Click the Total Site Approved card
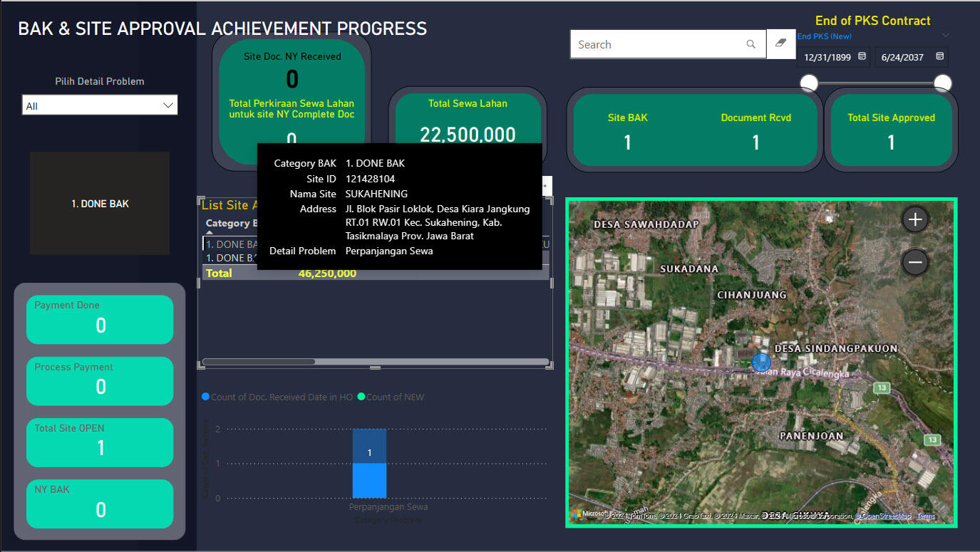The image size is (980, 552). (891, 130)
